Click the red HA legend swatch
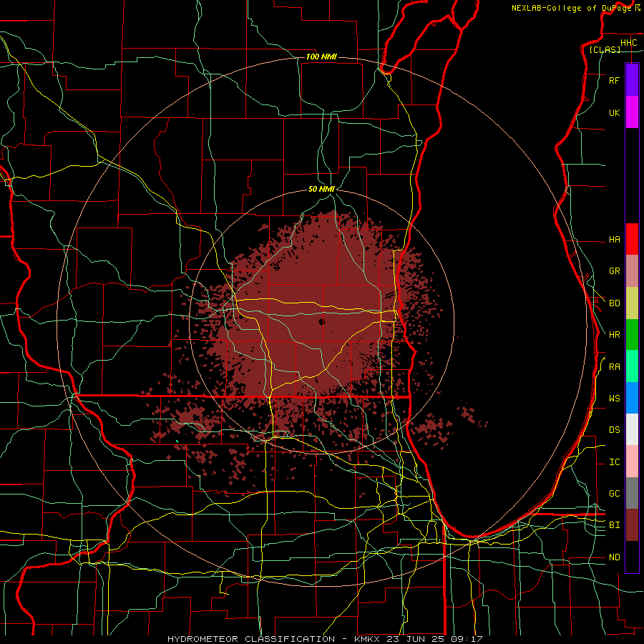The width and height of the screenshot is (644, 644). pyautogui.click(x=632, y=239)
